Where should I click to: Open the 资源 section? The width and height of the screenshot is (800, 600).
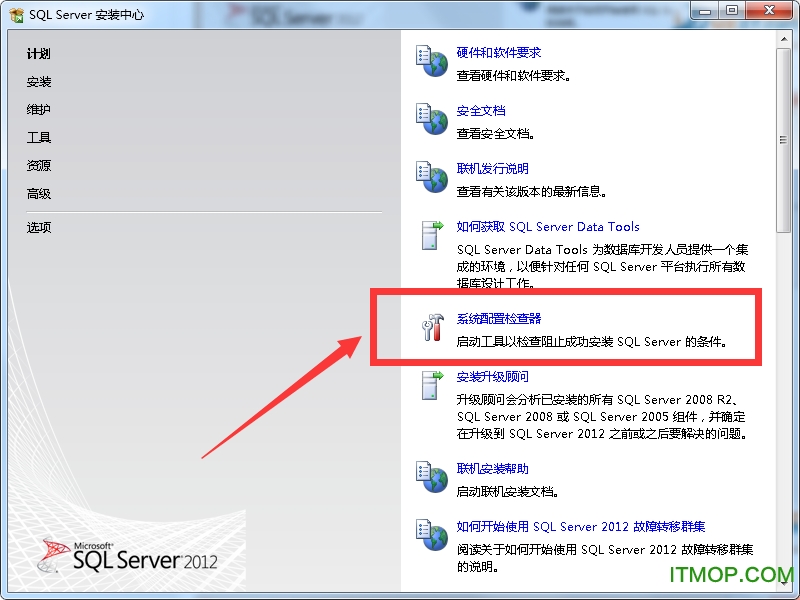pos(38,165)
